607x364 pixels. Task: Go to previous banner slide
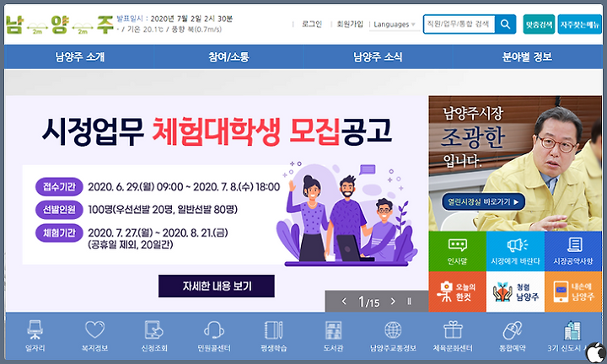tap(344, 301)
